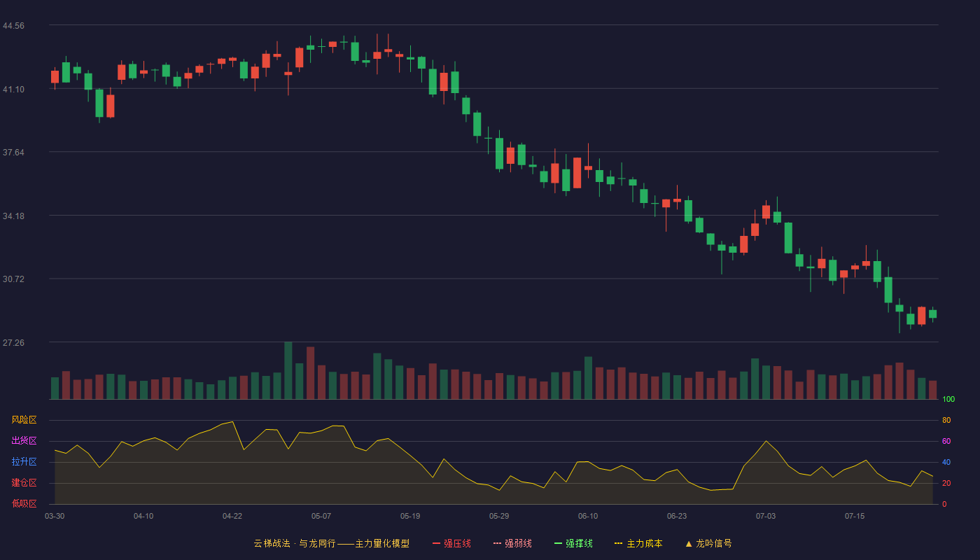Viewport: 980px width, 560px height.
Task: Toggle the 主力成本 legend entry
Action: 638,543
